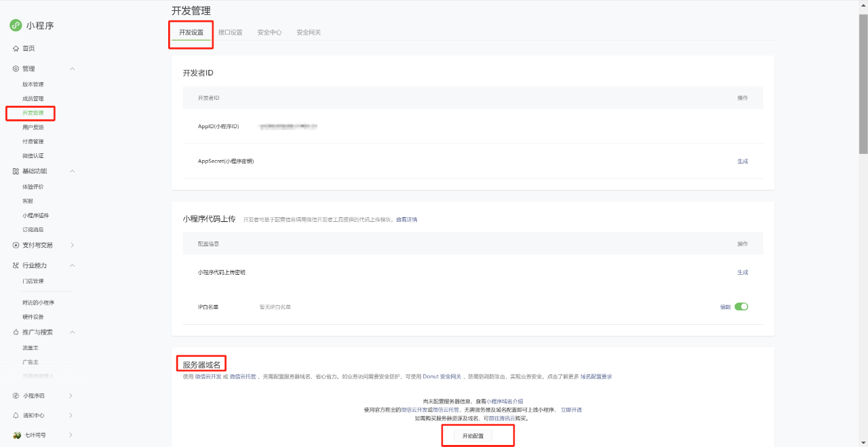
Task: Toggle the IP白名单 switch
Action: pyautogui.click(x=741, y=307)
